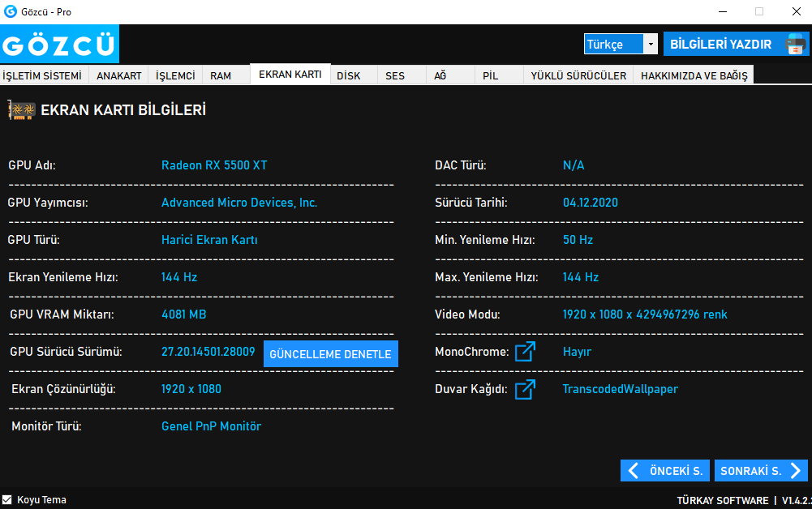
Task: Click the GPU Yayımcısı label
Action: [48, 203]
